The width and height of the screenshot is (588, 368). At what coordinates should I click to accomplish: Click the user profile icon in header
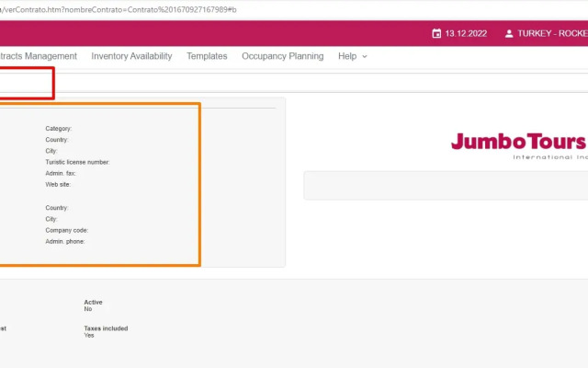pos(509,34)
